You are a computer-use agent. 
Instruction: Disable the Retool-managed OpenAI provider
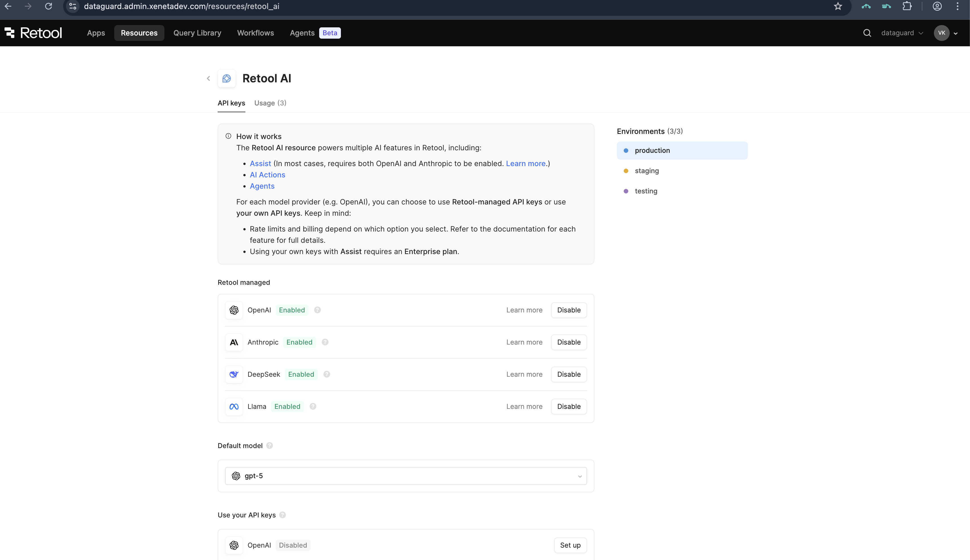click(x=568, y=310)
